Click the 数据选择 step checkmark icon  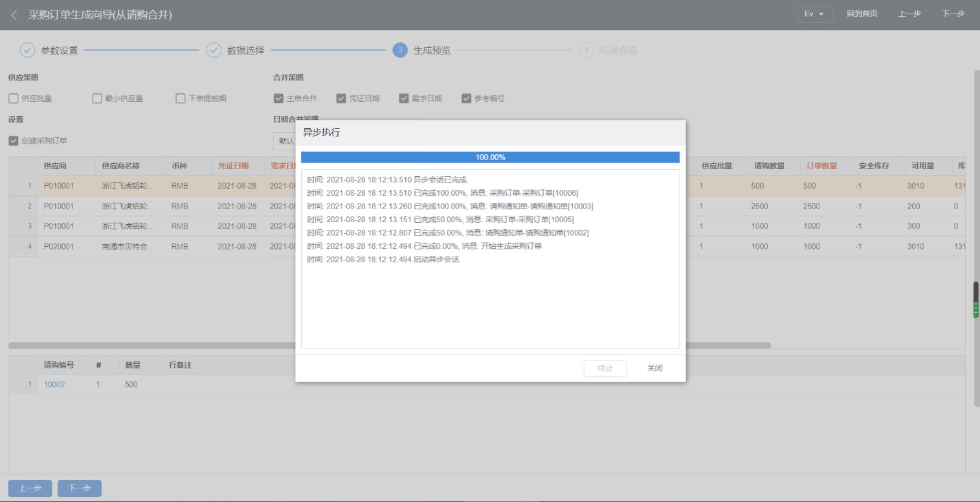[214, 50]
